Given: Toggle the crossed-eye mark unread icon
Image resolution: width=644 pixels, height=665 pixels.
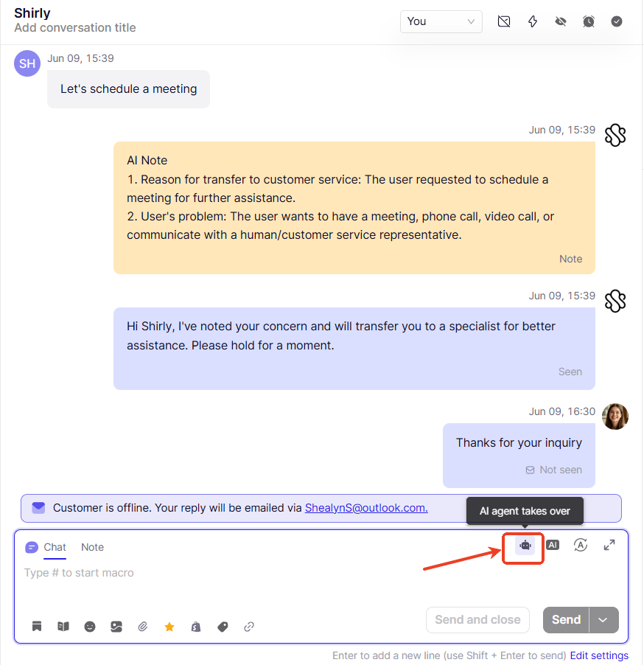Looking at the screenshot, I should coord(561,21).
